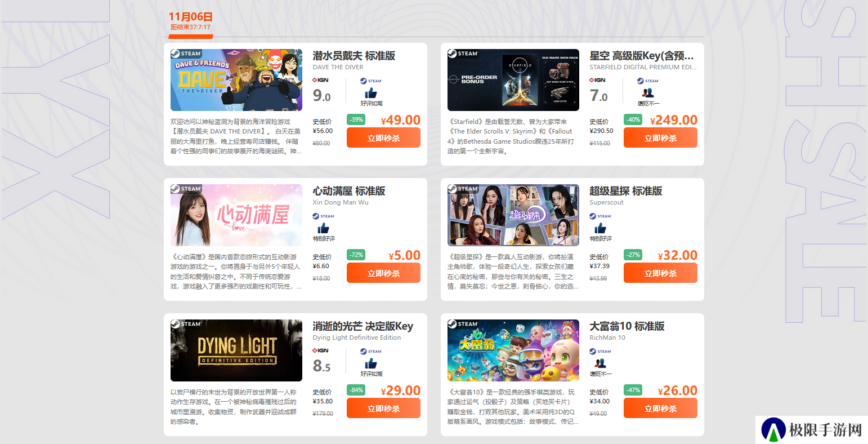Click the Steam badge on 超级星探 image
Screen dimensions: 868x444
(463, 189)
